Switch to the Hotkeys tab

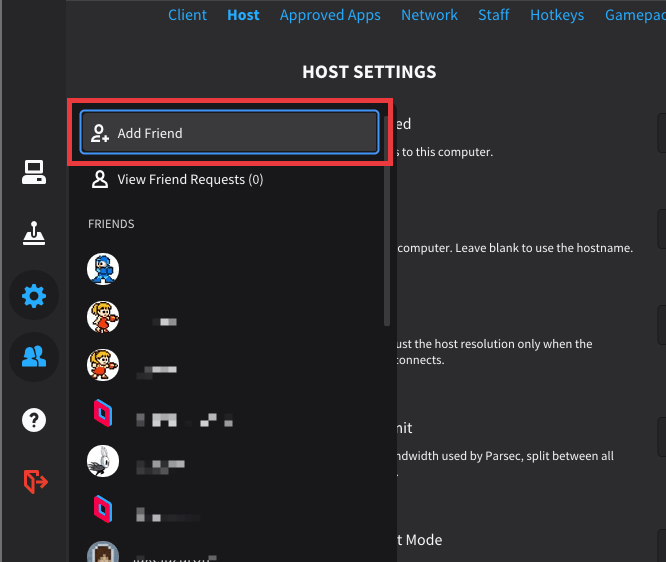point(557,15)
